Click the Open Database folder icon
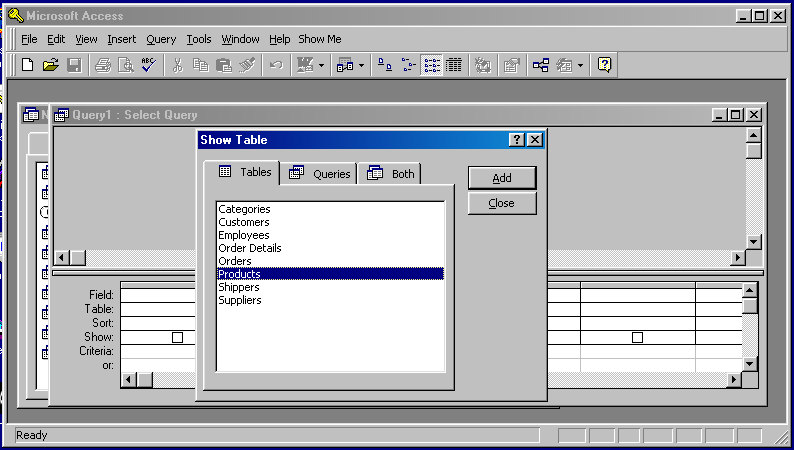This screenshot has width=794, height=450. [51, 65]
